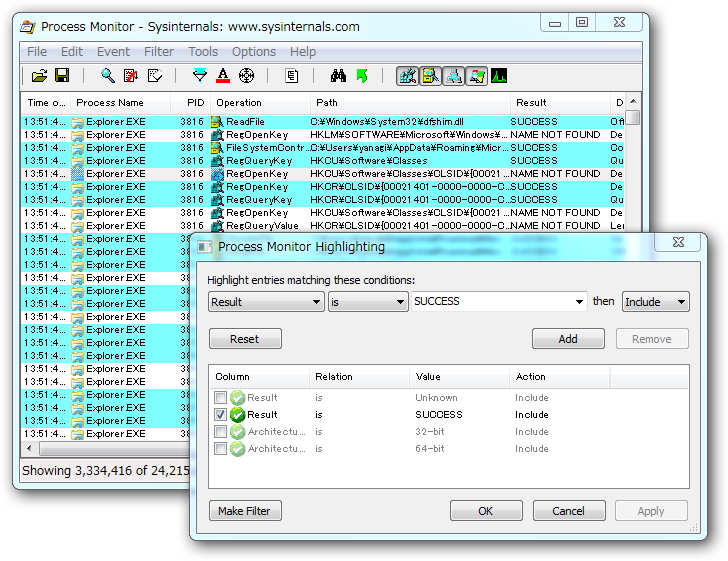Click the OK button
728x561 pixels.
pyautogui.click(x=486, y=511)
